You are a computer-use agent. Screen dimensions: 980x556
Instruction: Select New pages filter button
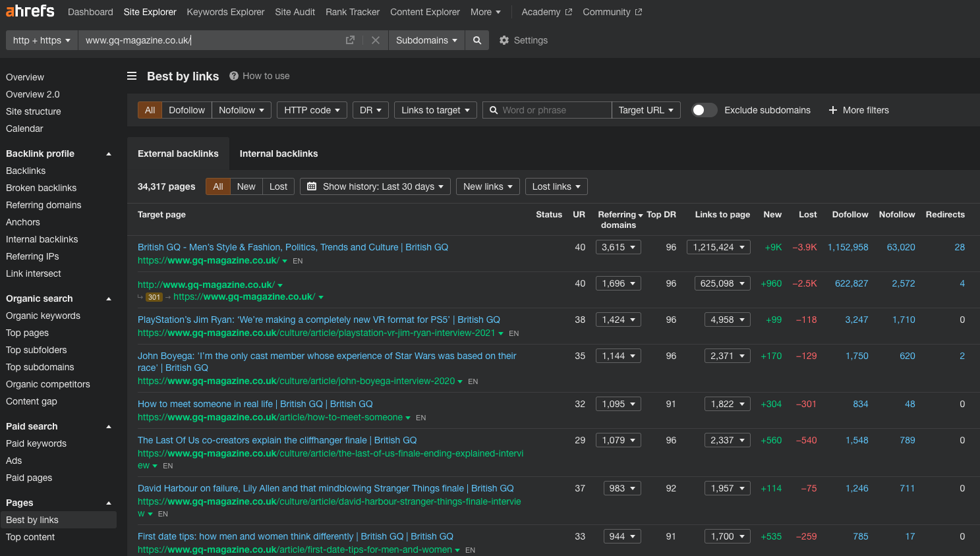[246, 186]
